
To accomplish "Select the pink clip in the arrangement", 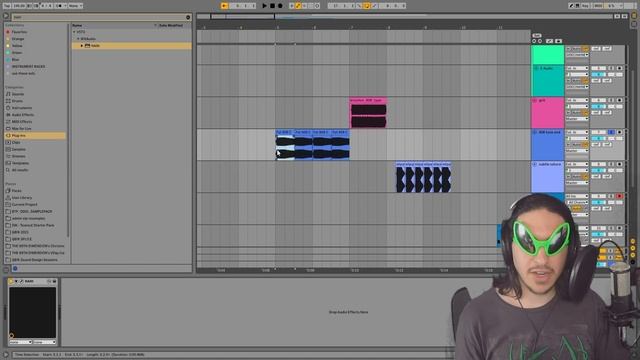I will point(368,113).
